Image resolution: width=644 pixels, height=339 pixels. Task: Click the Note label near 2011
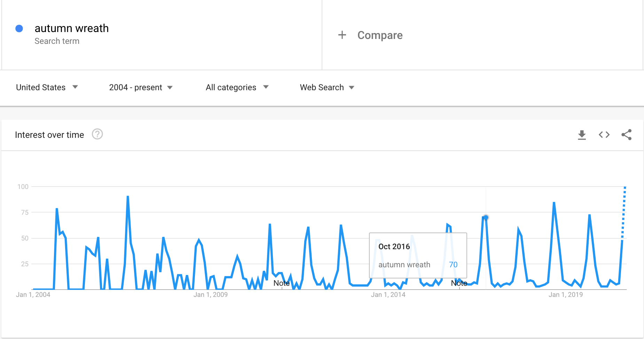click(281, 283)
